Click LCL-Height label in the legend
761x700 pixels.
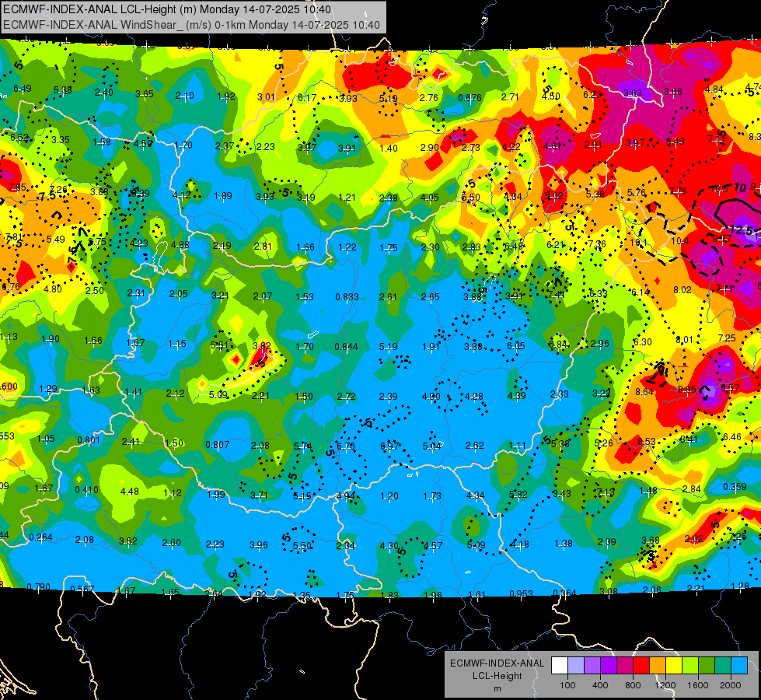[497, 676]
